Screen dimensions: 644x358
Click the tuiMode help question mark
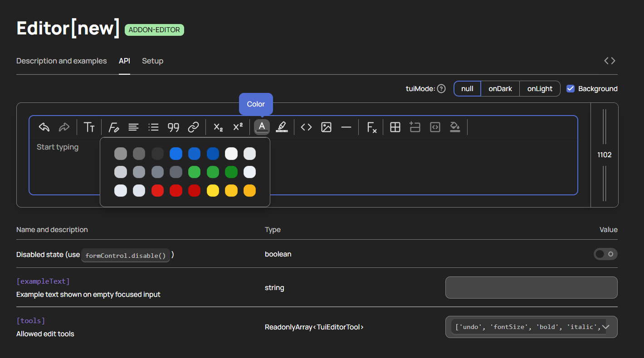[x=441, y=88]
